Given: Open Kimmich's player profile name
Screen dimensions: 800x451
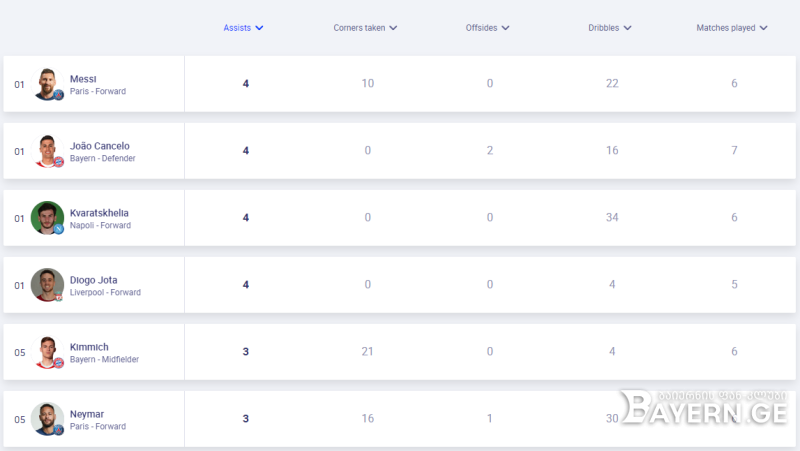Looking at the screenshot, I should tap(89, 347).
